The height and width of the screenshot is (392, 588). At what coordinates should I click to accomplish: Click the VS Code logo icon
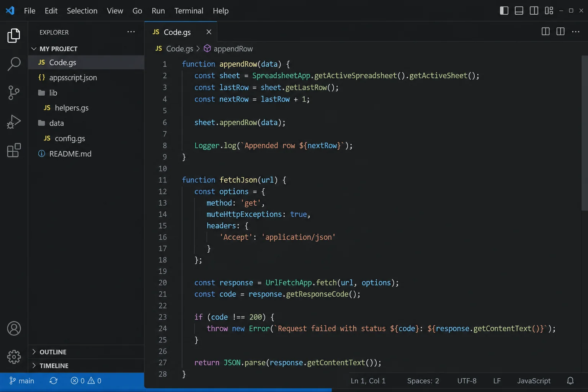(x=10, y=11)
